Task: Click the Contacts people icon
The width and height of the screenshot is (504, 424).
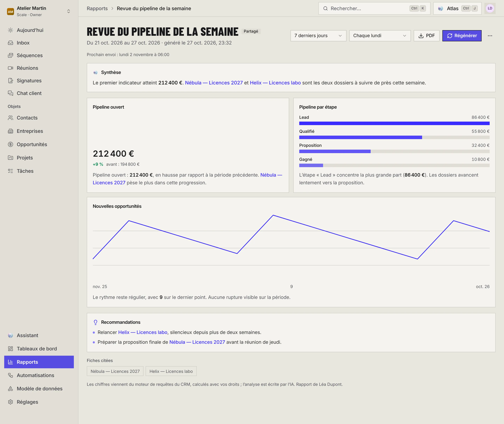Action: [10, 118]
